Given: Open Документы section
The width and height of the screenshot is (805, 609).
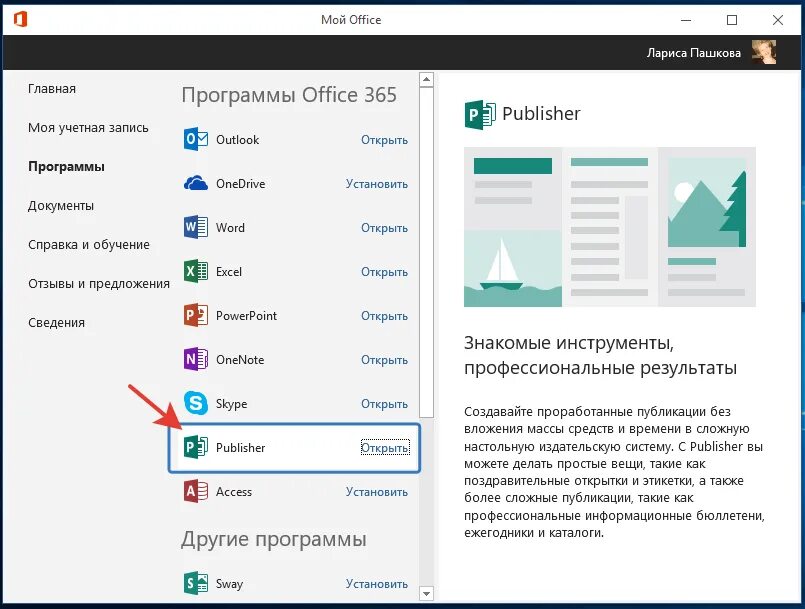Looking at the screenshot, I should (61, 206).
